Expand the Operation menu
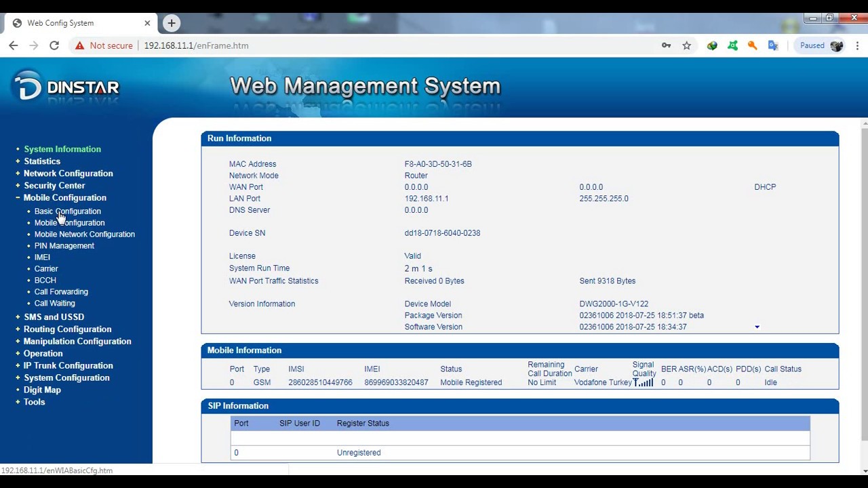 pos(43,354)
